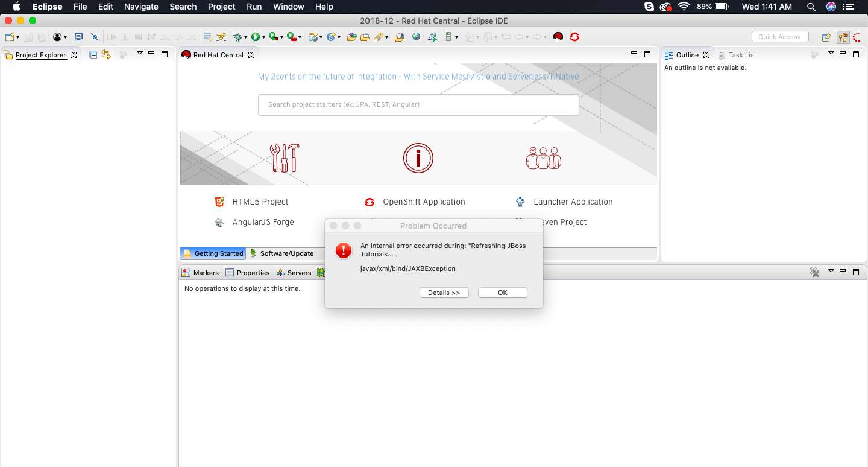
Task: Select the Getting Started tab
Action: 213,253
